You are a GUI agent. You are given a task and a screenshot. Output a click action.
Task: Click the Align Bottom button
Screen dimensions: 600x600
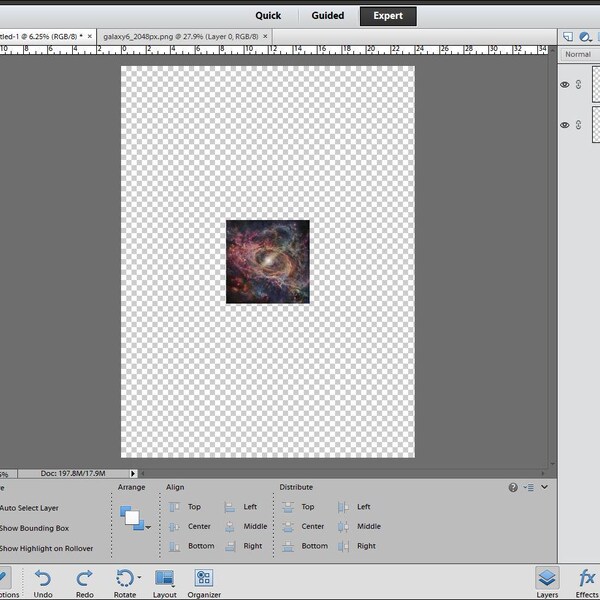(x=192, y=546)
